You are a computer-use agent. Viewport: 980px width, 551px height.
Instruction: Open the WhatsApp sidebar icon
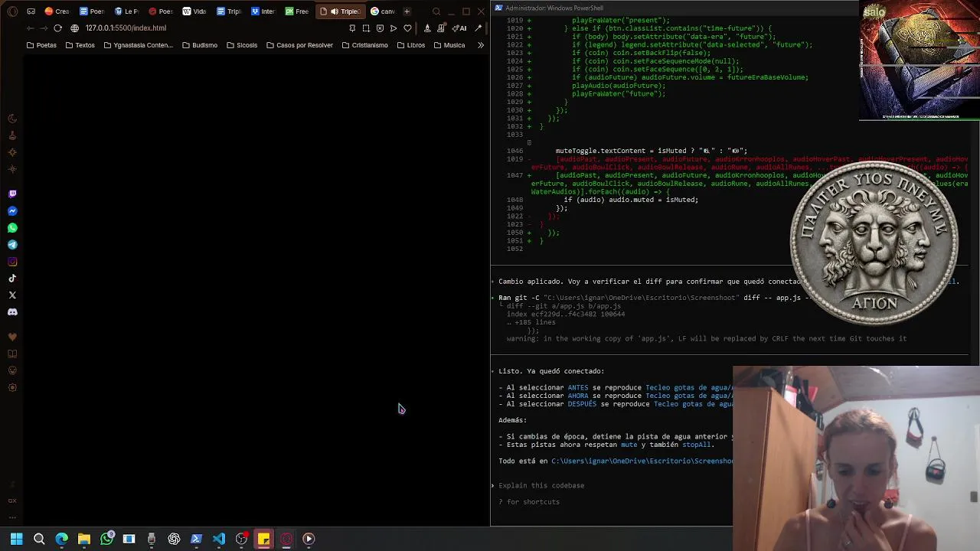[x=12, y=228]
